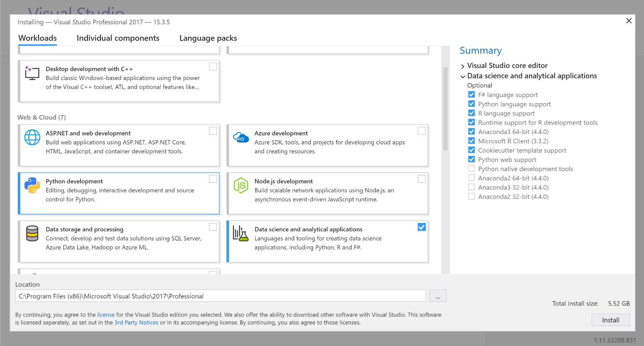
Task: Enable Python native development tools
Action: click(x=472, y=168)
